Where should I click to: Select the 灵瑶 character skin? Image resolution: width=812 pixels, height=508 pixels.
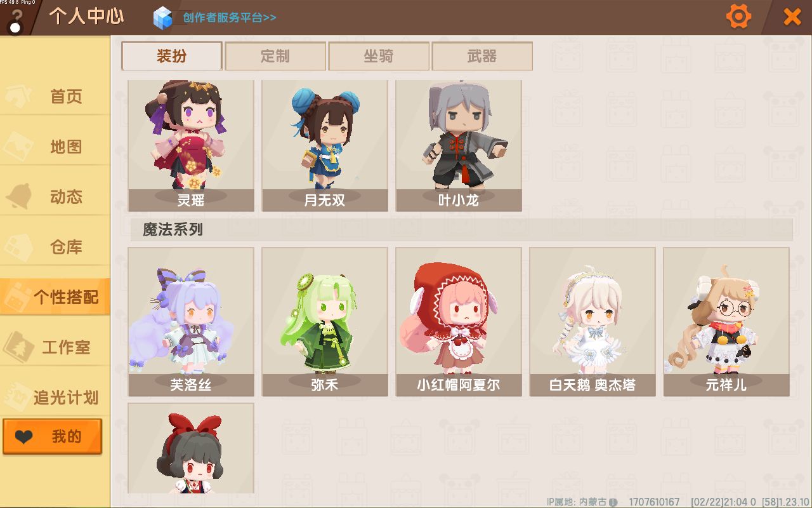point(191,145)
